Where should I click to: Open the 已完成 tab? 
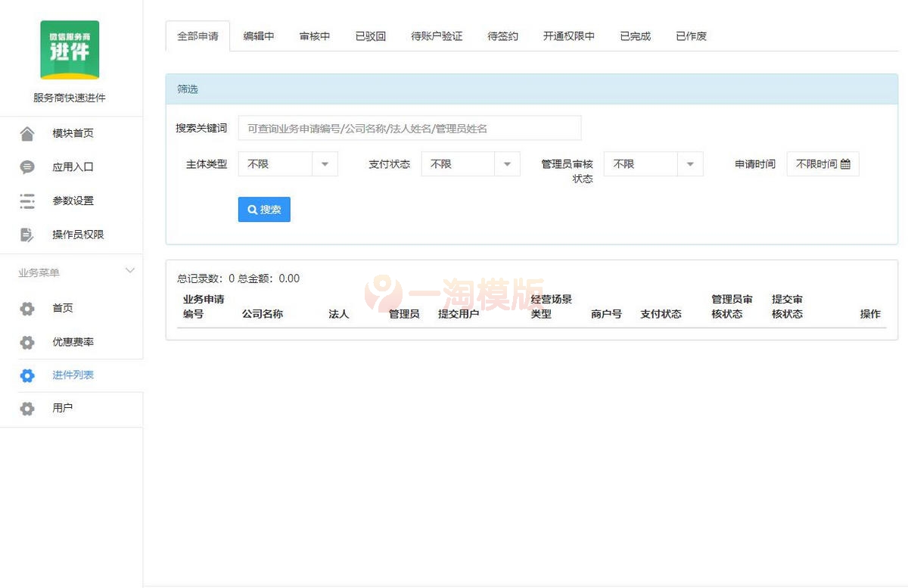point(634,36)
